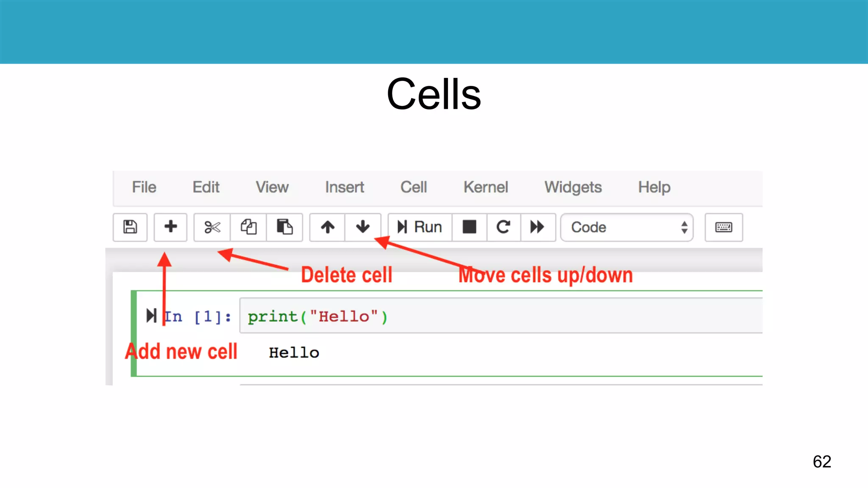Move the selected cell up
868x488 pixels.
[x=327, y=227]
